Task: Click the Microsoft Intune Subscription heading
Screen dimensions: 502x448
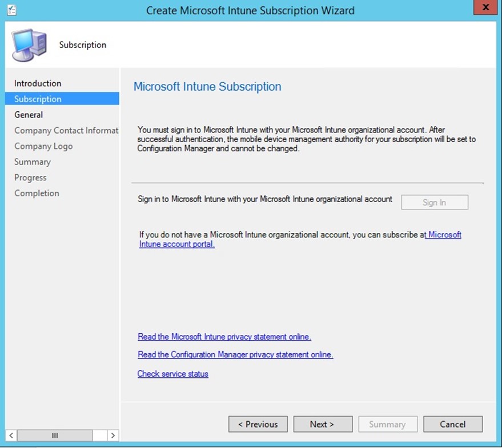Action: pyautogui.click(x=207, y=86)
